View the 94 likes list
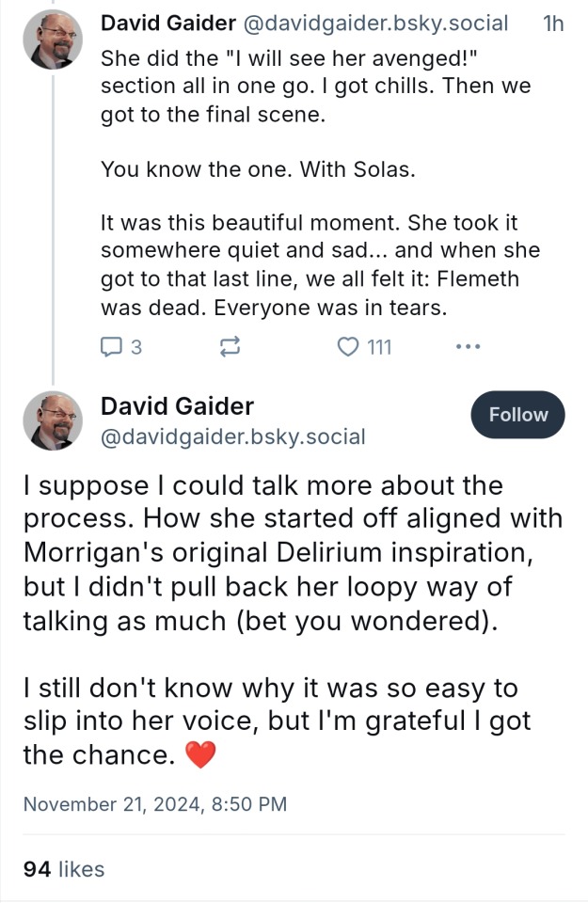Screen dimensions: 588x903 63,869
